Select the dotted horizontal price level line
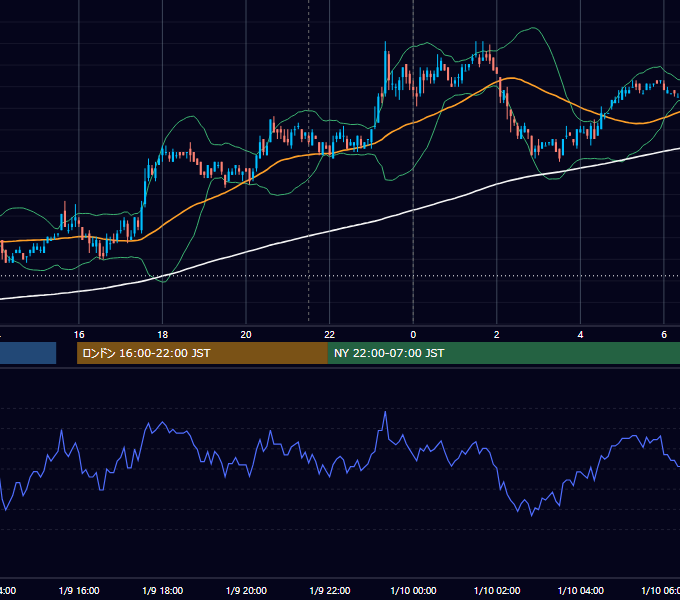680x600 pixels. pyautogui.click(x=340, y=276)
